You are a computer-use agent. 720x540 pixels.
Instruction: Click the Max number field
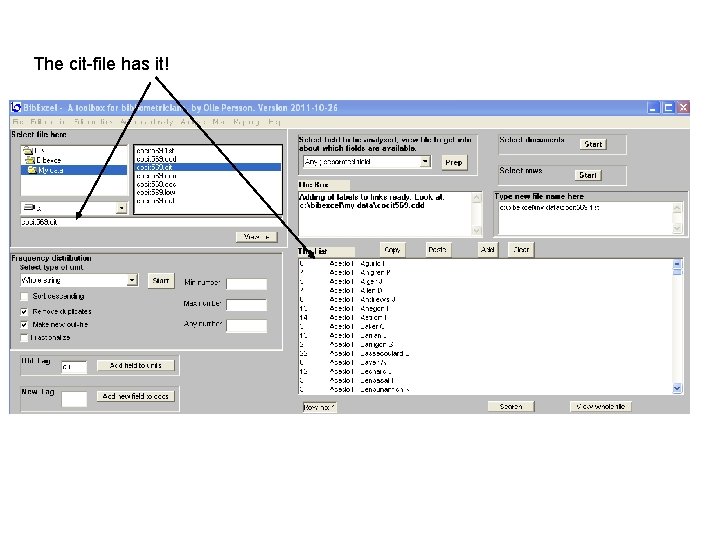coord(247,305)
